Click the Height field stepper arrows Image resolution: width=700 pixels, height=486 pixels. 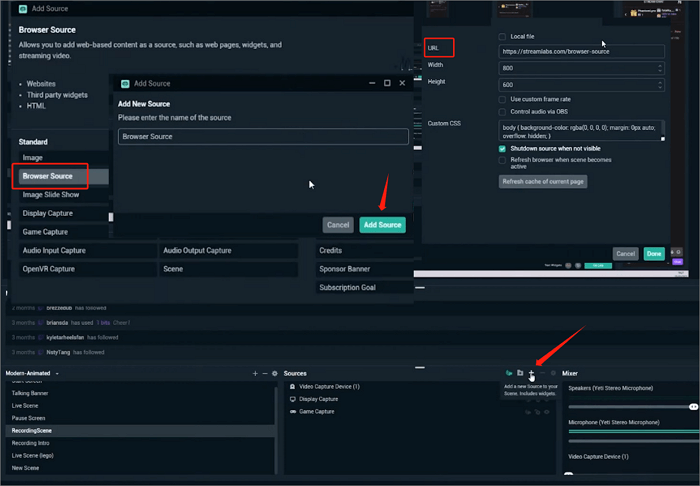pyautogui.click(x=660, y=85)
